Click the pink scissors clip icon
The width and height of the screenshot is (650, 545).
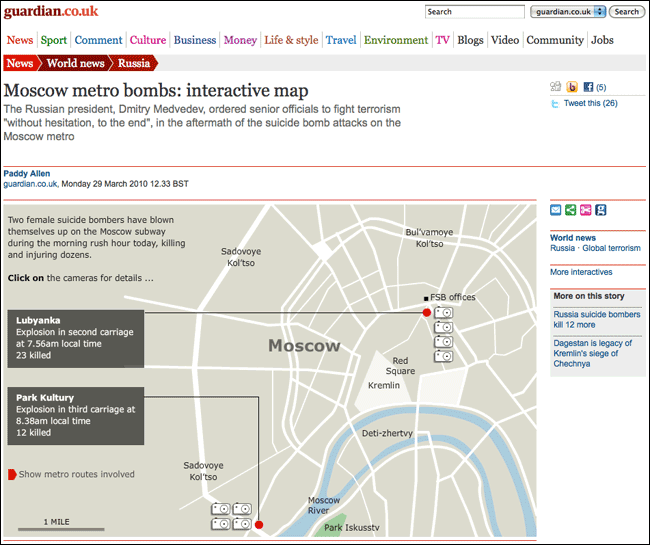pyautogui.click(x=585, y=210)
